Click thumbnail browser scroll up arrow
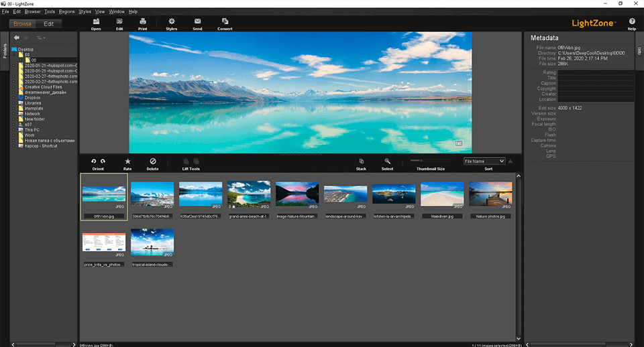 pyautogui.click(x=519, y=176)
